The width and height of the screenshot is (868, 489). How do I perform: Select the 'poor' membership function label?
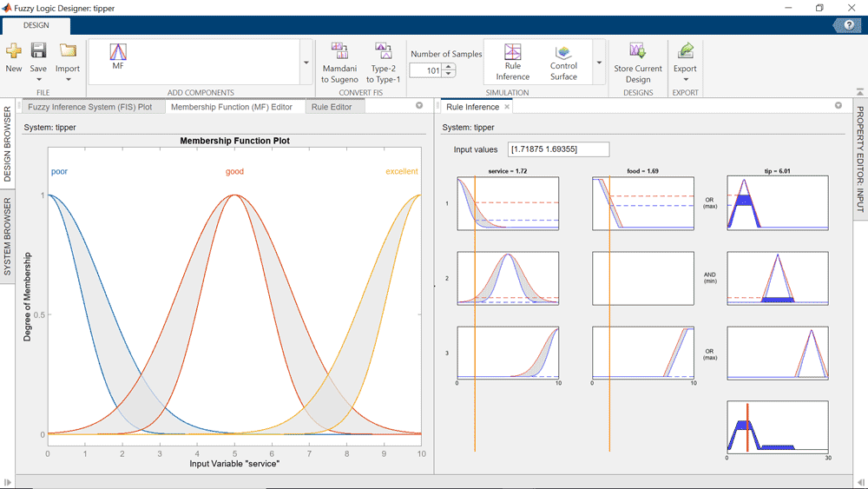point(59,171)
